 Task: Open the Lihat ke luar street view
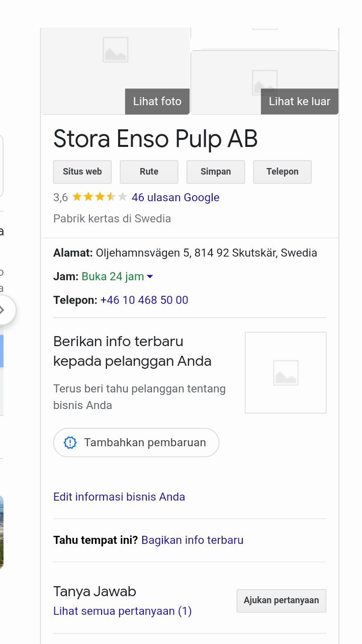(x=300, y=101)
